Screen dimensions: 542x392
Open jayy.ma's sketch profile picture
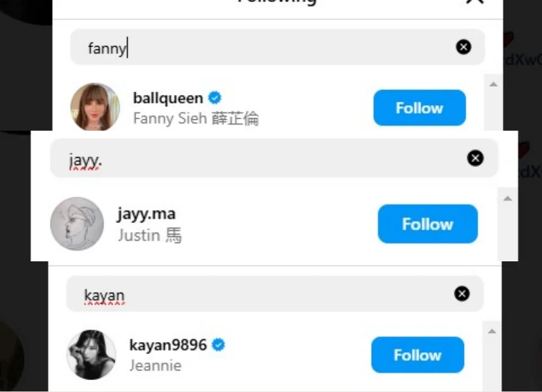click(x=77, y=224)
